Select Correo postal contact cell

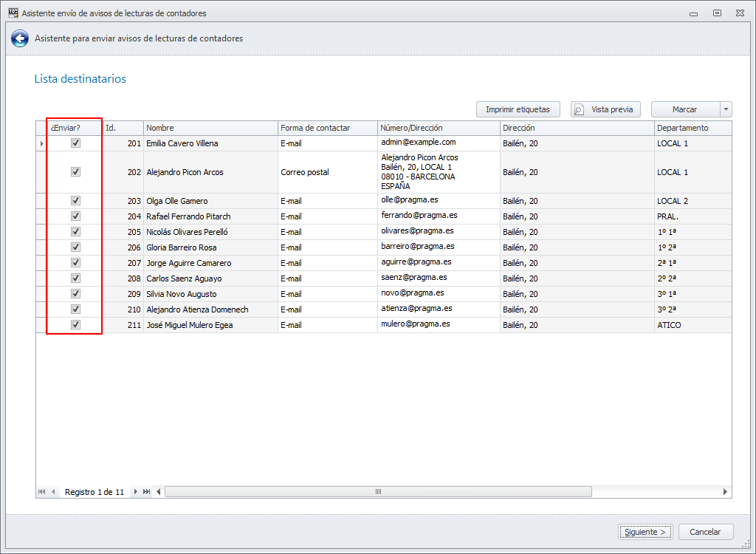pyautogui.click(x=328, y=172)
